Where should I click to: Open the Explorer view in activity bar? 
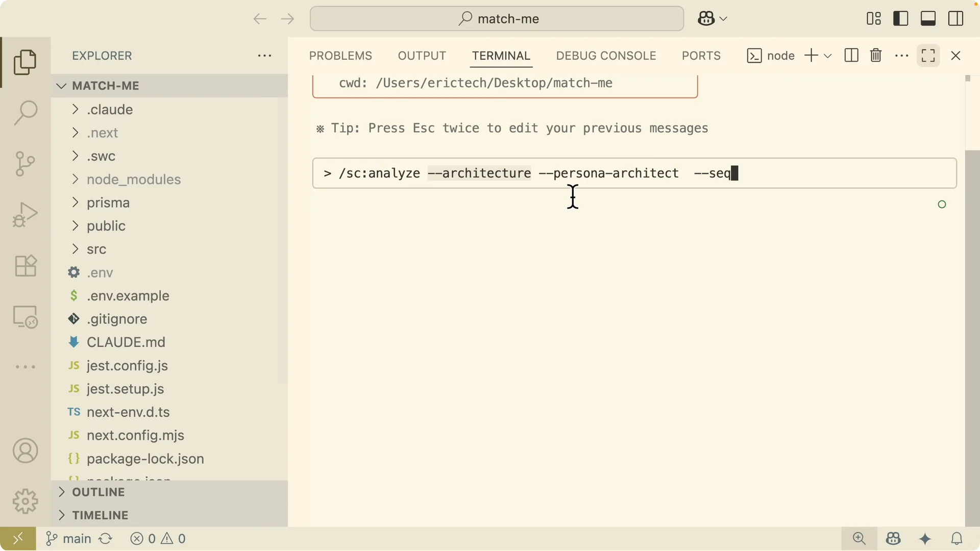(x=25, y=62)
